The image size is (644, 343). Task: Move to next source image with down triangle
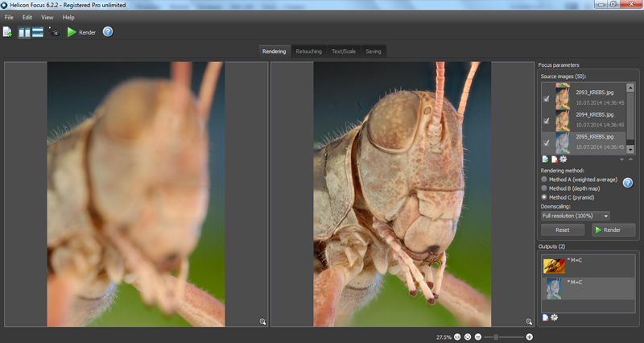(x=621, y=159)
